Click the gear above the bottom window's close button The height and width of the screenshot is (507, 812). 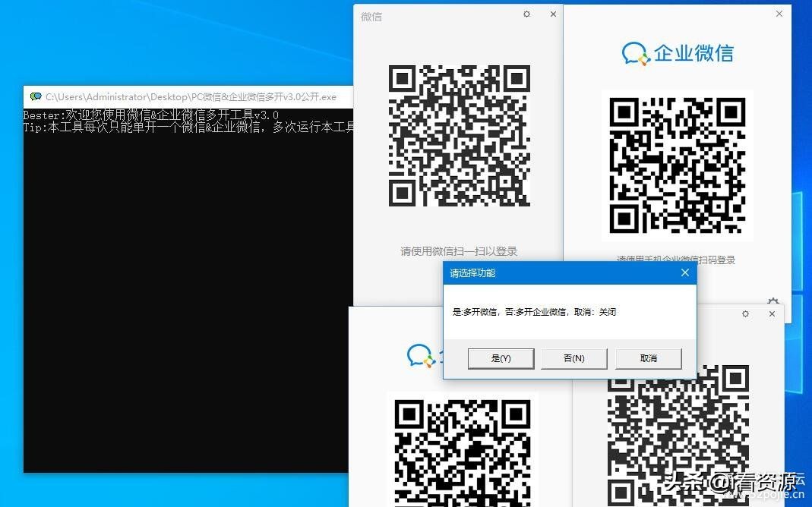click(x=745, y=313)
